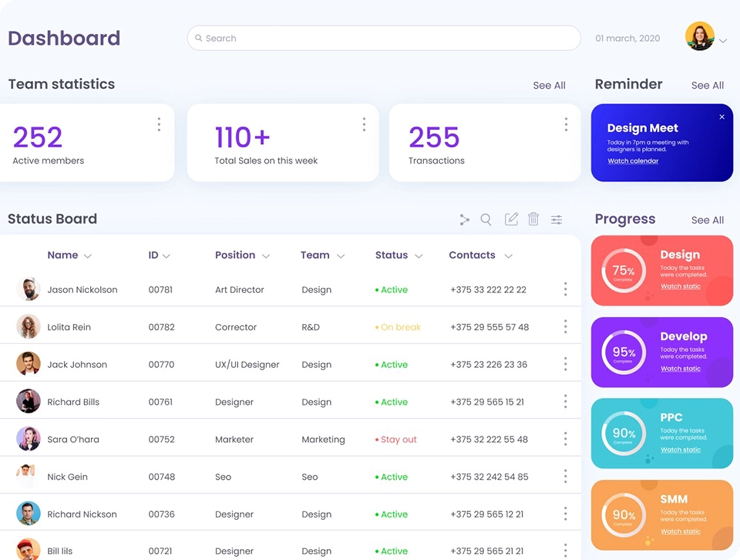Click See All in Progress section

(x=707, y=220)
